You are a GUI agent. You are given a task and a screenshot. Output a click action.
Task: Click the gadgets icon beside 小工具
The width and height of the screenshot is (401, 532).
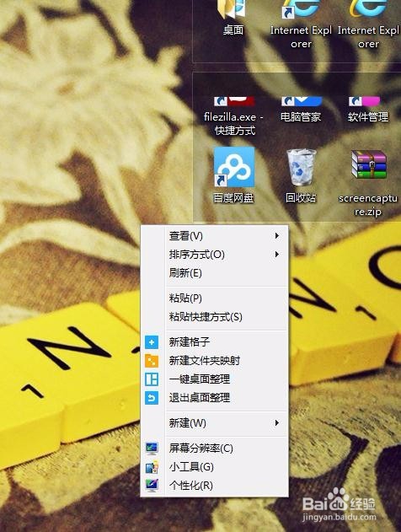coord(152,467)
